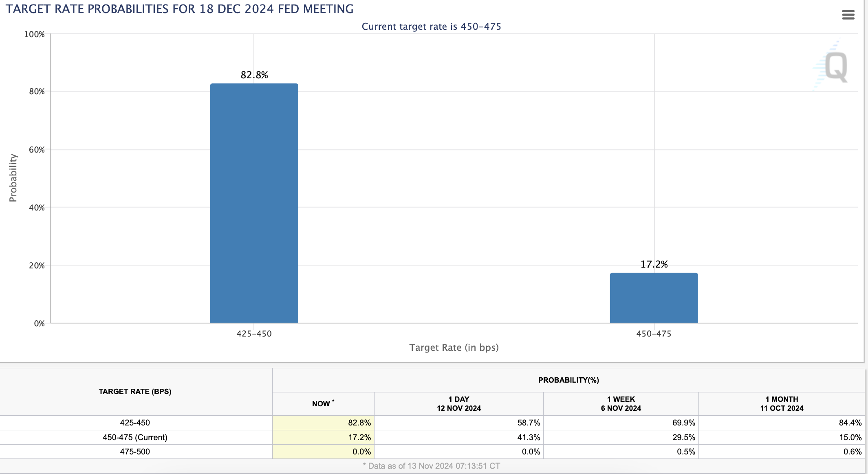Click the NOW column header
868x474 pixels.
(x=323, y=403)
